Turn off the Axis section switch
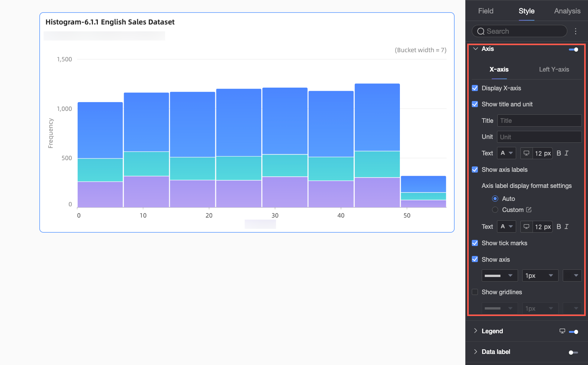Screen dimensions: 588x365 click(573, 49)
